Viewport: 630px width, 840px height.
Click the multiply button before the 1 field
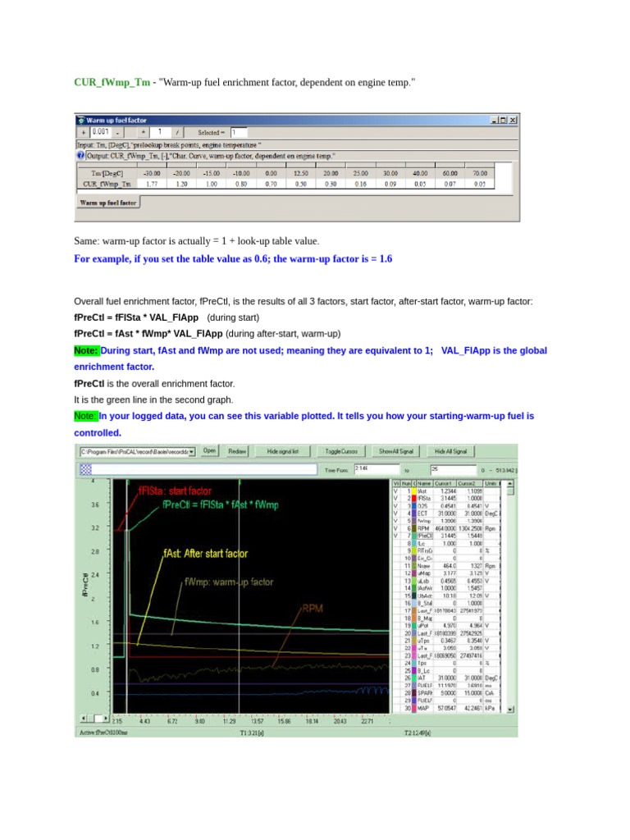pos(144,132)
